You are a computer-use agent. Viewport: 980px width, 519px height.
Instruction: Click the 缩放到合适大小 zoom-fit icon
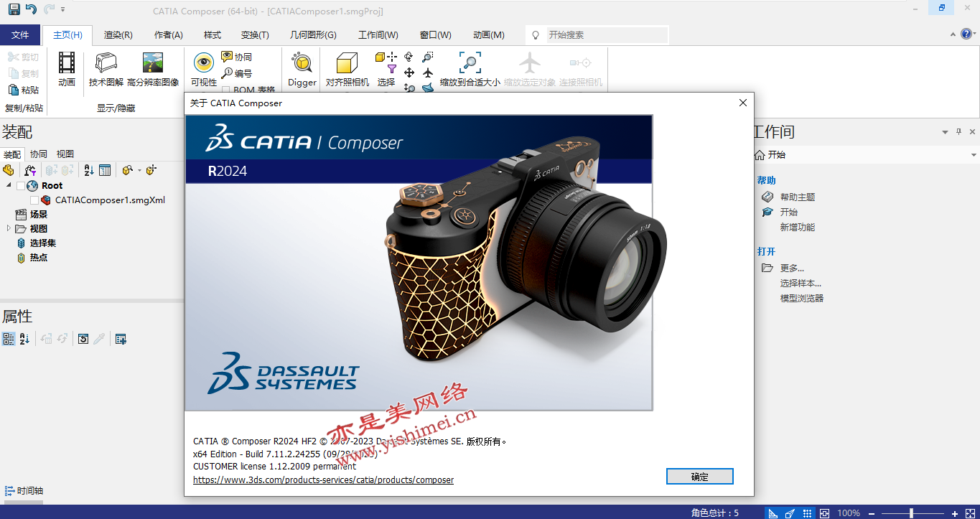[470, 63]
